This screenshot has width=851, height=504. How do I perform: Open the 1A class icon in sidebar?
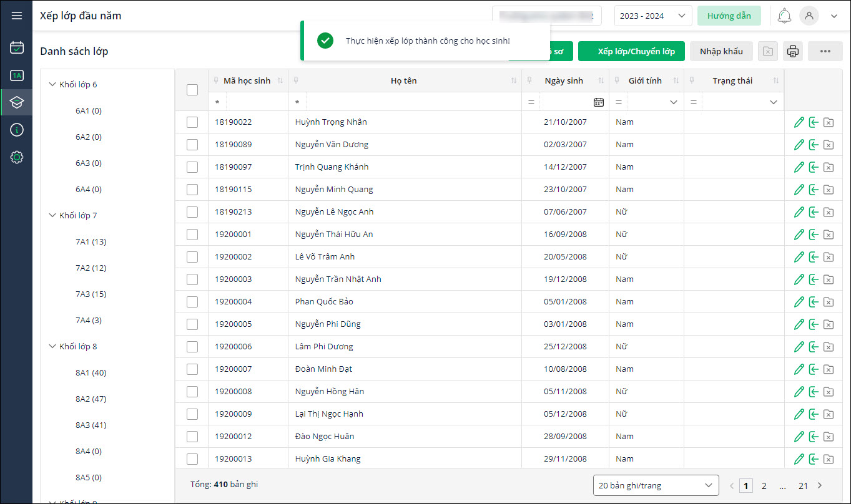pyautogui.click(x=17, y=75)
